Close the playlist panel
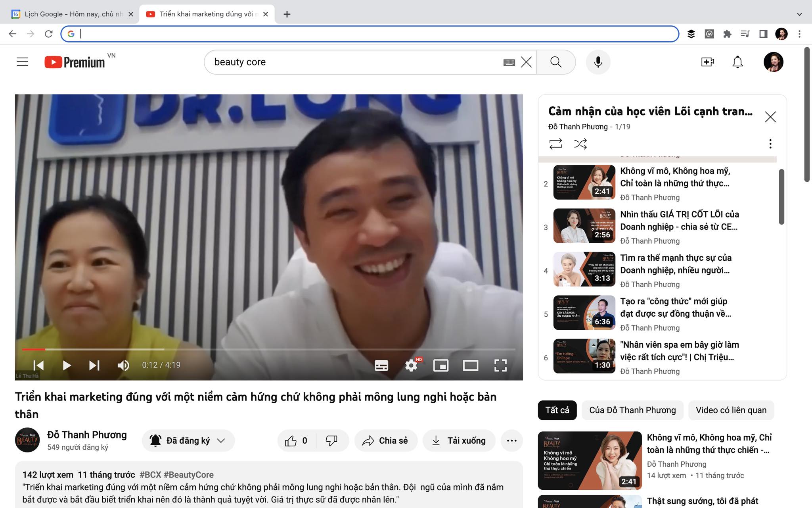Viewport: 812px width, 508px height. 770,117
